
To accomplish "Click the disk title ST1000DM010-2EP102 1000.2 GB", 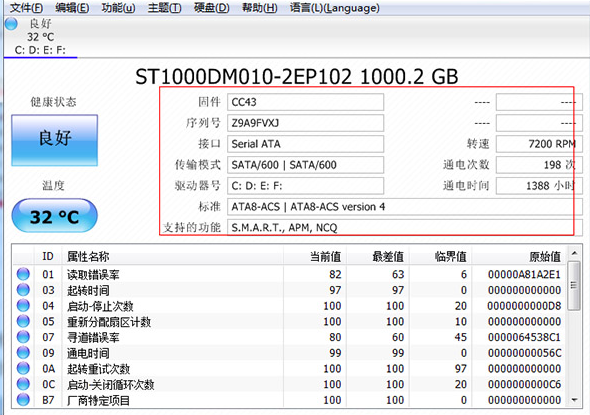I will click(x=297, y=77).
